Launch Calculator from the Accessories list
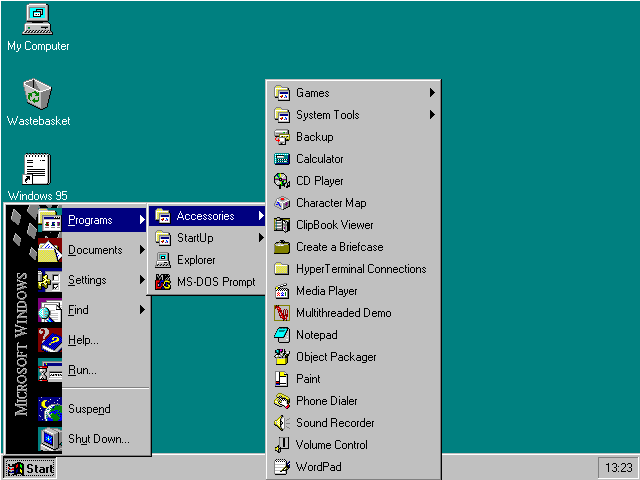The height and width of the screenshot is (480, 640). coord(353,159)
